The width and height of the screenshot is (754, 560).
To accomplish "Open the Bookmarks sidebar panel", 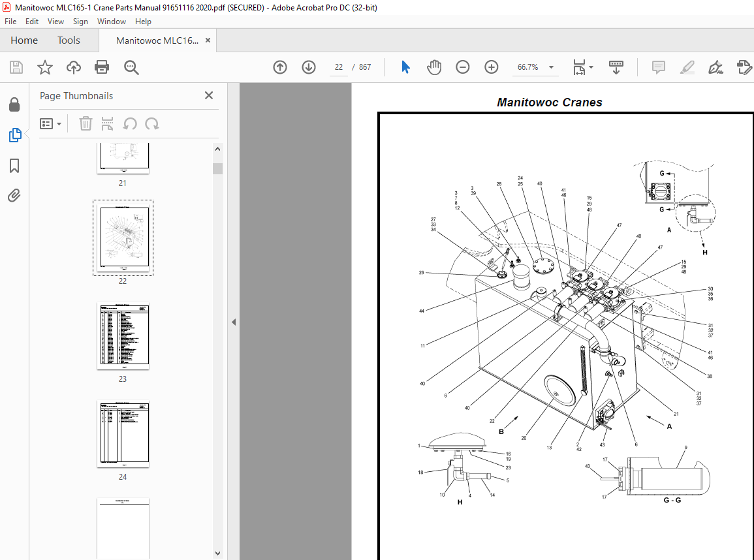I will (14, 166).
